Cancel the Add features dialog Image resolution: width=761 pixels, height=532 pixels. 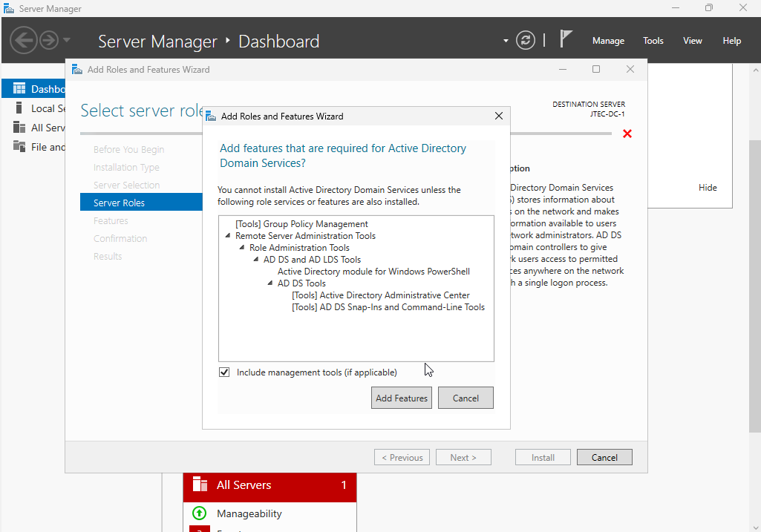(x=466, y=398)
